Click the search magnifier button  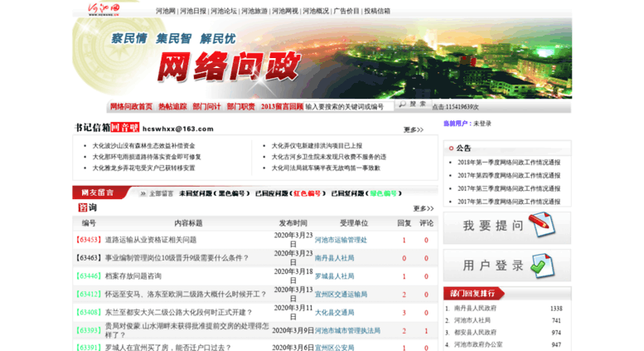point(413,105)
